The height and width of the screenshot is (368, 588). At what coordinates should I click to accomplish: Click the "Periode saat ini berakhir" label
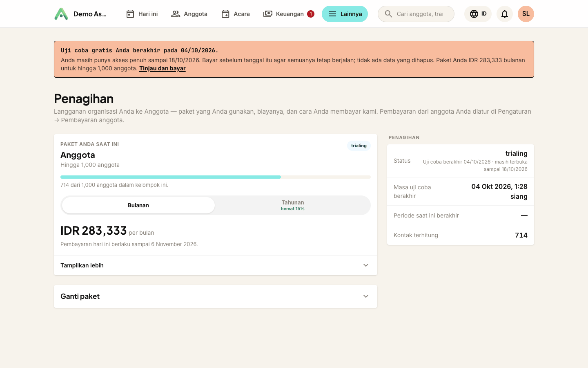click(x=426, y=215)
